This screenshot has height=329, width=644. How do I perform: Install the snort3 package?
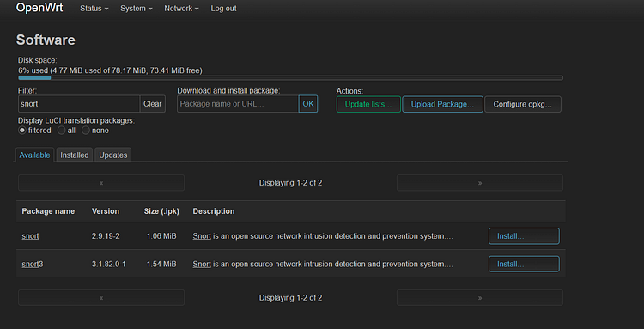pos(524,264)
